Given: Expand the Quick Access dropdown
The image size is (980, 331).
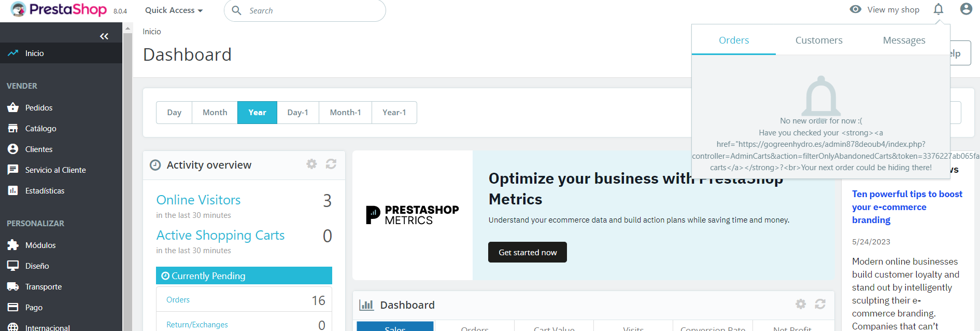Looking at the screenshot, I should click(174, 10).
